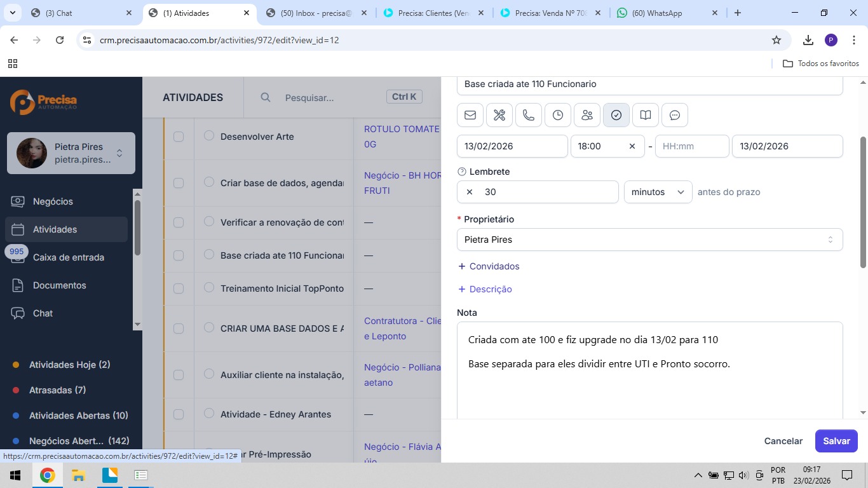Choose the tools (wrench) activity type
Image resolution: width=868 pixels, height=488 pixels.
coord(499,115)
